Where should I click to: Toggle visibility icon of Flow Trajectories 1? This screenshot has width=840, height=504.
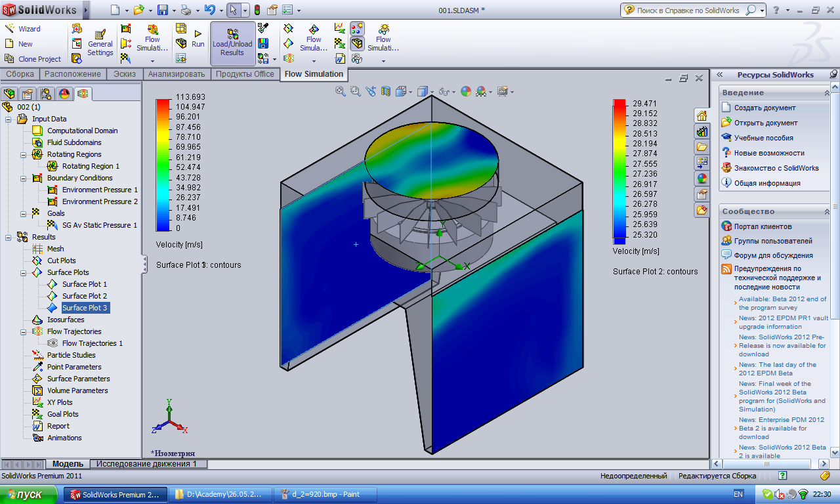[52, 343]
